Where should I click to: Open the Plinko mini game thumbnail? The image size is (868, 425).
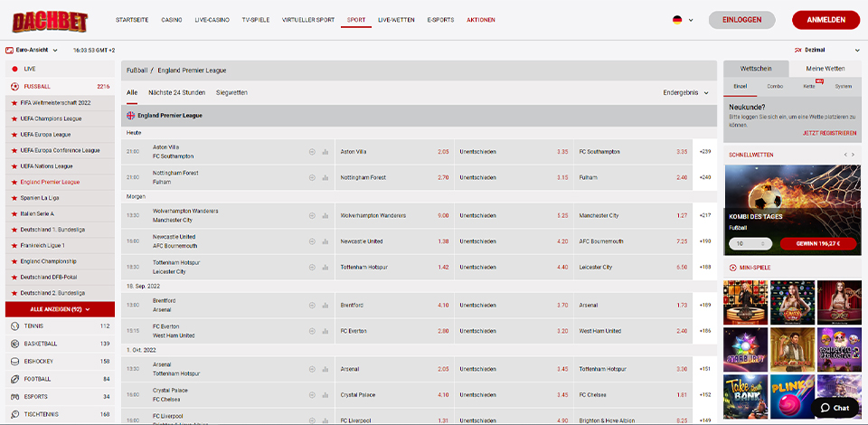[x=792, y=397]
